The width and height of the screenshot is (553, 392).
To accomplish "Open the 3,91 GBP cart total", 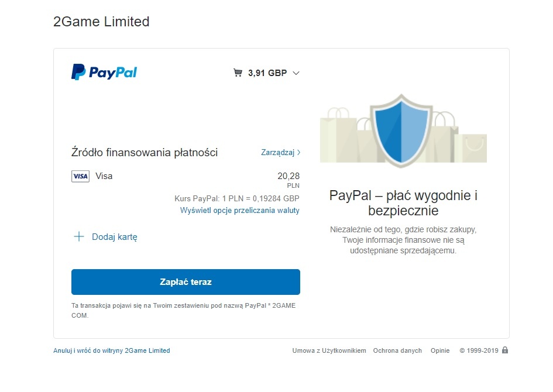I will tap(267, 73).
